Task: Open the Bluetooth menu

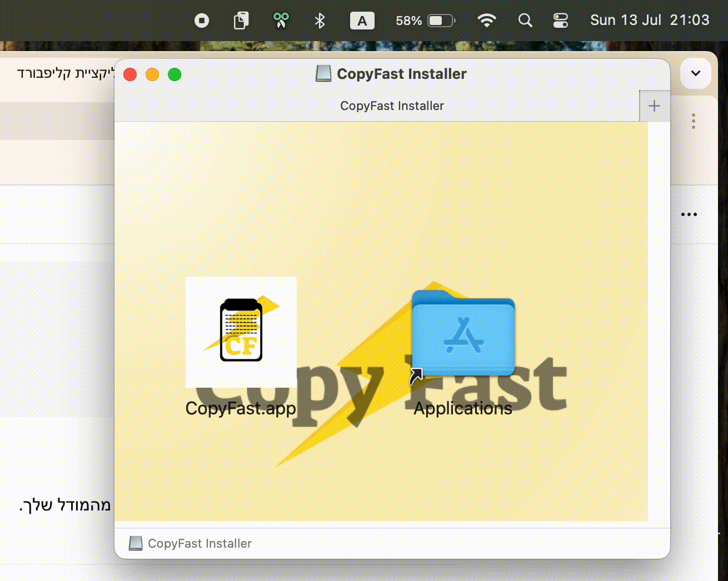Action: pos(320,21)
